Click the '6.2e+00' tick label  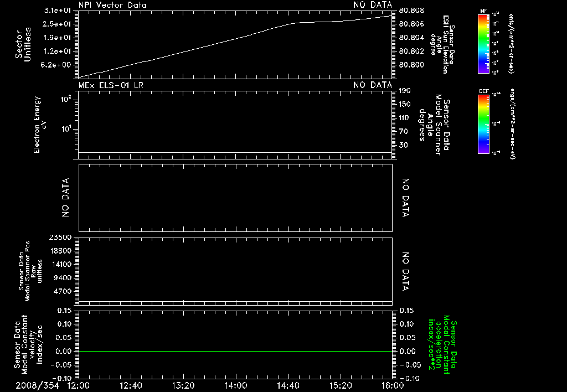point(56,65)
